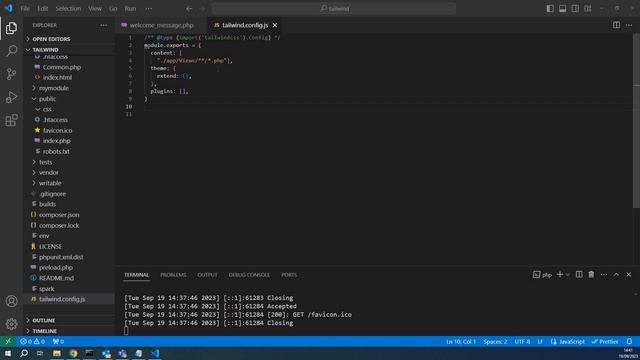The width and height of the screenshot is (640, 360).
Task: Go back with the navigation arrow
Action: click(x=189, y=9)
